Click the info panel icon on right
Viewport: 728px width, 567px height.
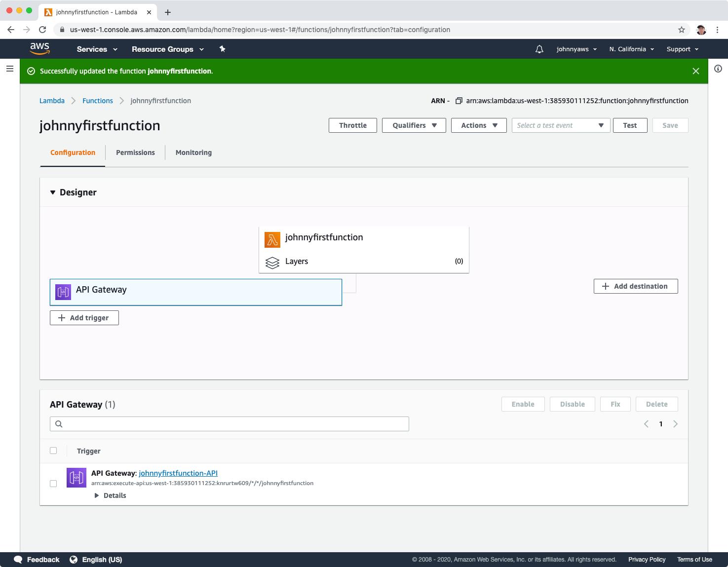[x=718, y=69]
